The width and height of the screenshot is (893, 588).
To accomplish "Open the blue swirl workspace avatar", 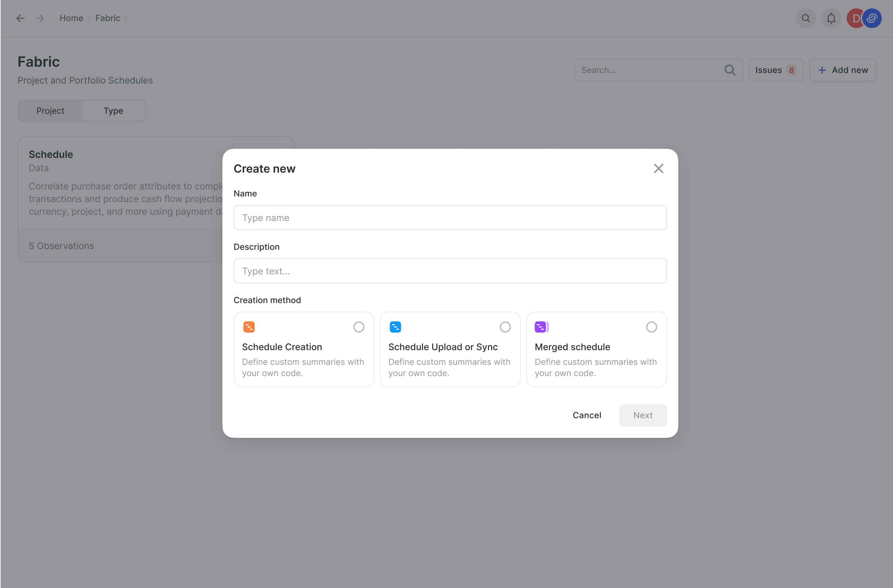I will pos(872,18).
